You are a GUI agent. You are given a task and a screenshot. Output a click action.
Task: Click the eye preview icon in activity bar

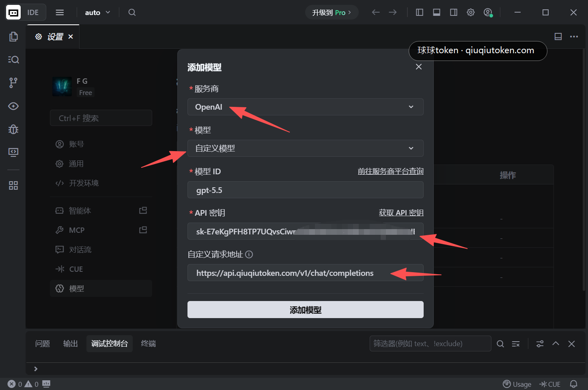(x=13, y=106)
